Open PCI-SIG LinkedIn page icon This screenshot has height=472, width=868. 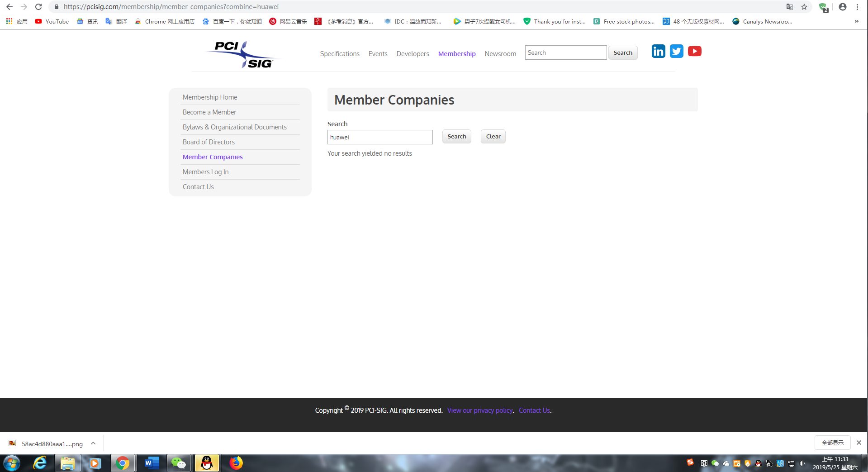[x=659, y=51]
